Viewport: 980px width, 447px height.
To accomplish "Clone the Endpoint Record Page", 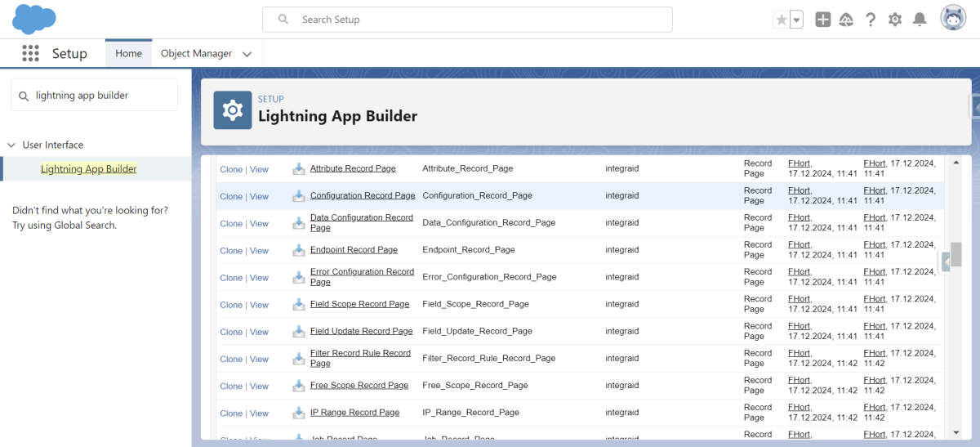I will (x=231, y=250).
